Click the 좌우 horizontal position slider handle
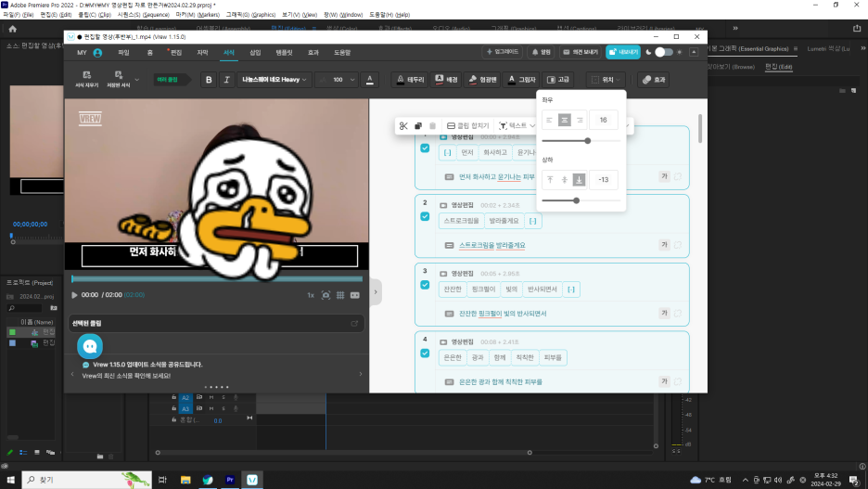This screenshot has width=868, height=489. (587, 141)
